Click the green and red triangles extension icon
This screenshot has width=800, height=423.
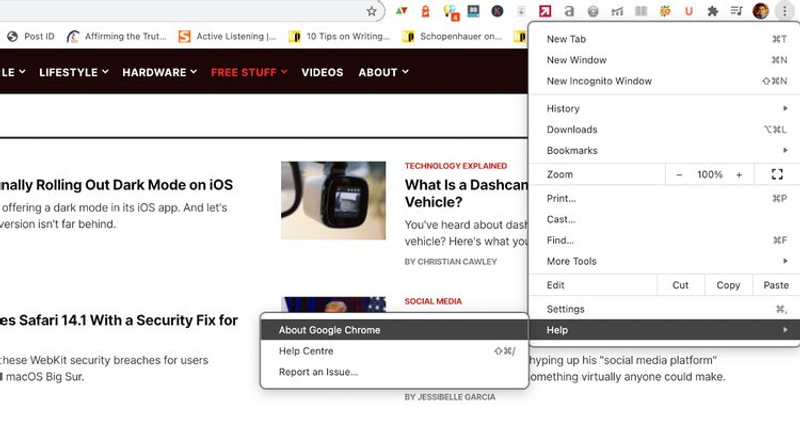402,11
